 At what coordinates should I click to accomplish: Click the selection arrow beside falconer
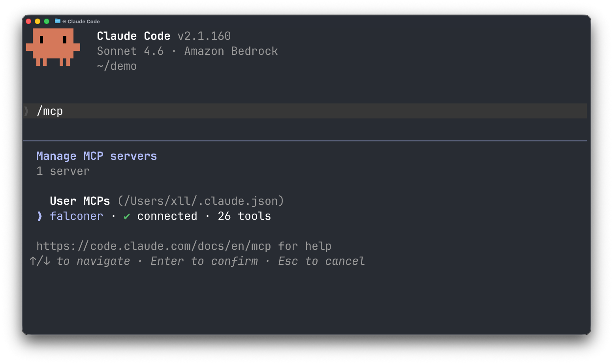tap(39, 216)
